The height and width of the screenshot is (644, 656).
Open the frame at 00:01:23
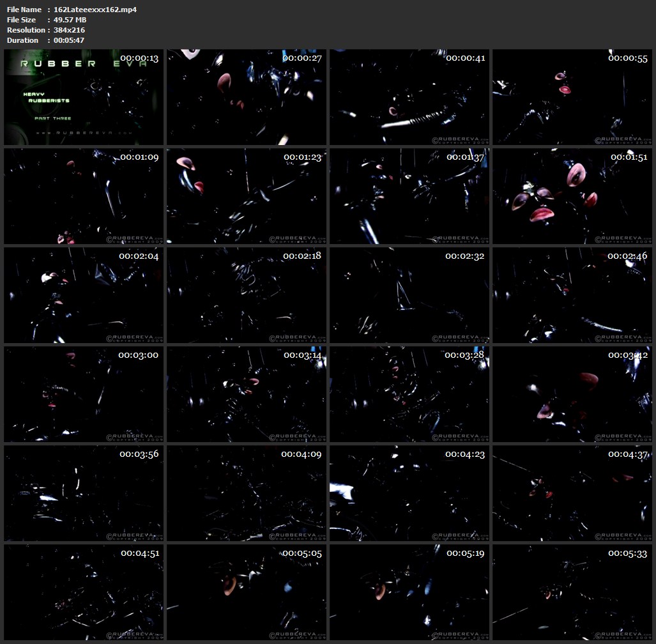tap(247, 196)
